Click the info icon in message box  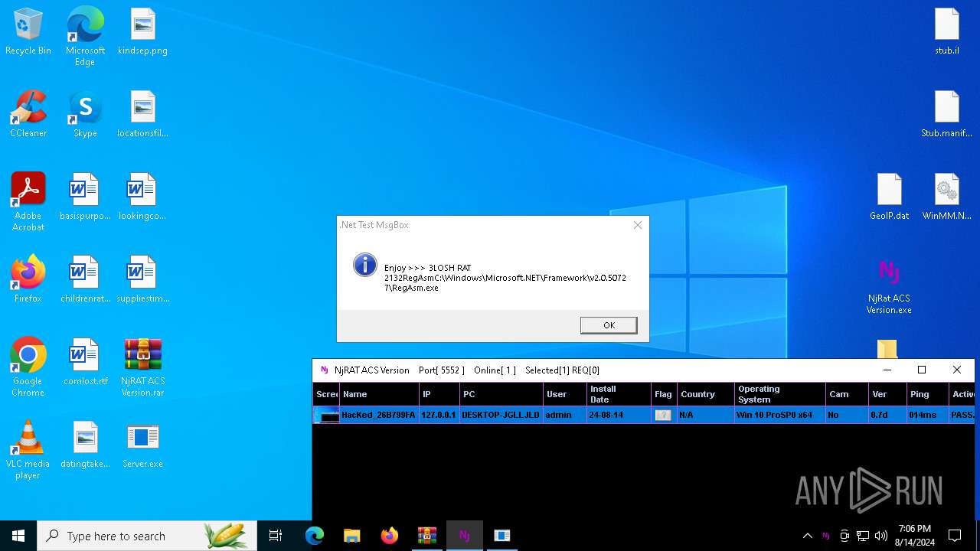pyautogui.click(x=365, y=265)
